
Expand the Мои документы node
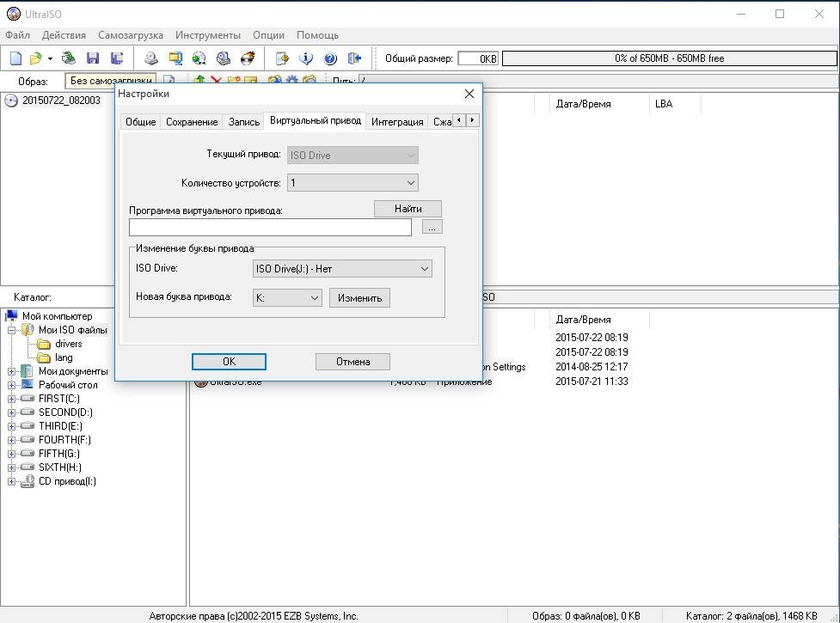[11, 371]
